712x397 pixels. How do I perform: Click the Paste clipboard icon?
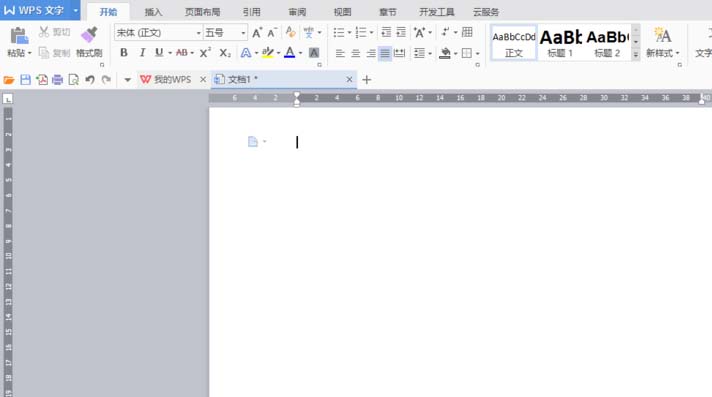click(19, 35)
